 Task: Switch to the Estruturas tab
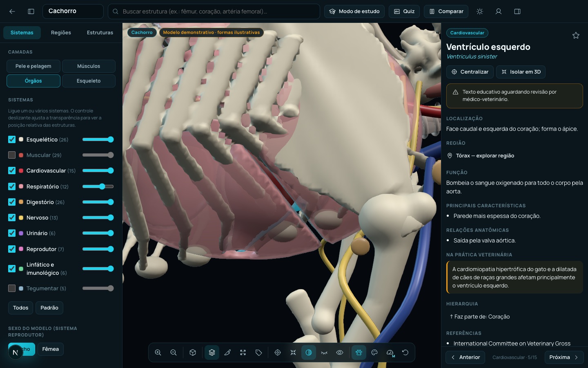100,33
